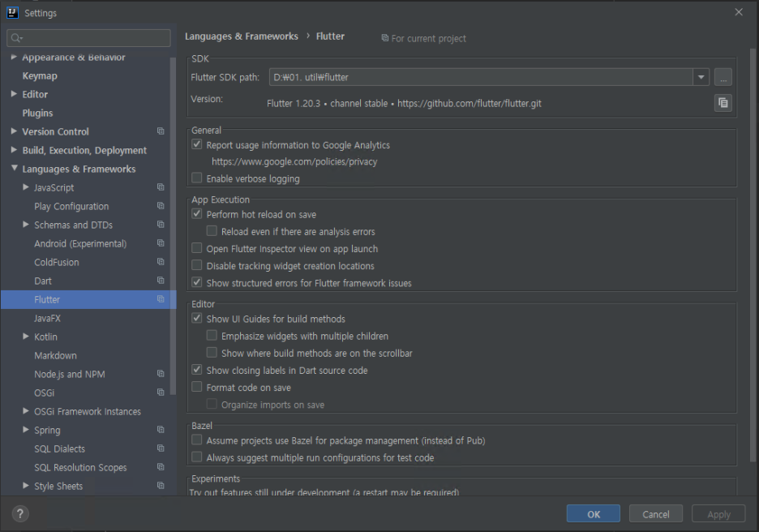Image resolution: width=759 pixels, height=532 pixels.
Task: Click the For current project indicator icon
Action: click(x=385, y=38)
